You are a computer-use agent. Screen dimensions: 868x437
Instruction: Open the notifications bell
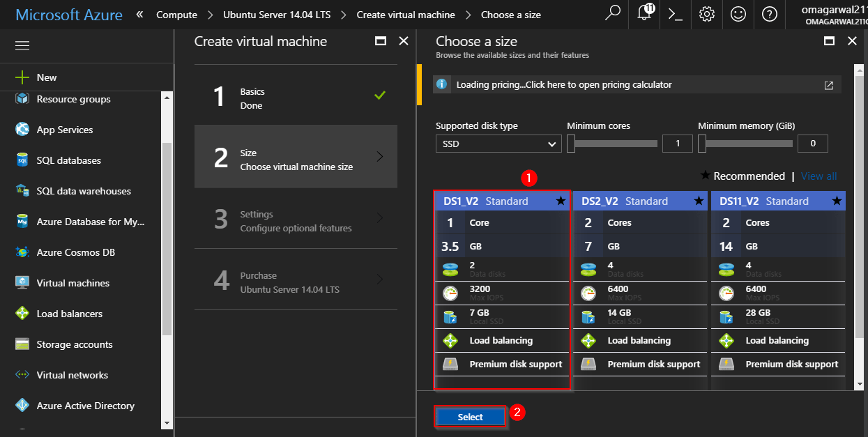pyautogui.click(x=646, y=13)
